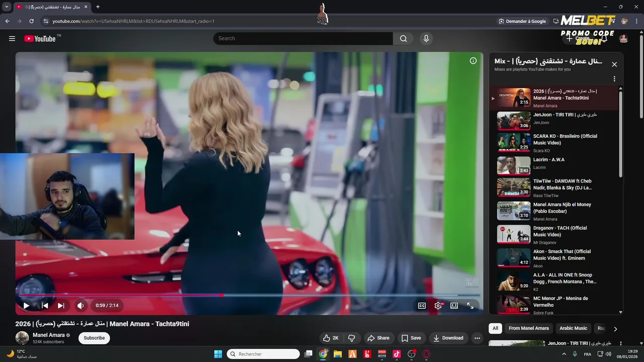644x362 pixels.
Task: Play Akon - Smack That from playlist
Action: pyautogui.click(x=553, y=258)
